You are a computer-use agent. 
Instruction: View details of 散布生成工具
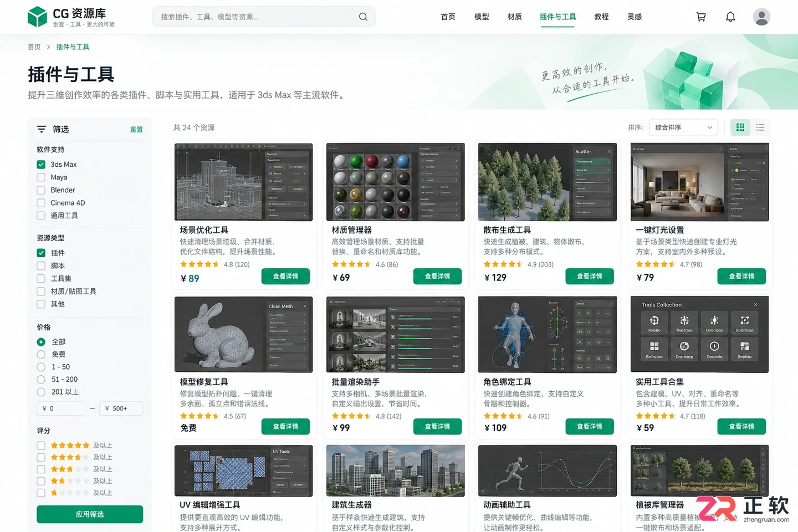pyautogui.click(x=590, y=276)
